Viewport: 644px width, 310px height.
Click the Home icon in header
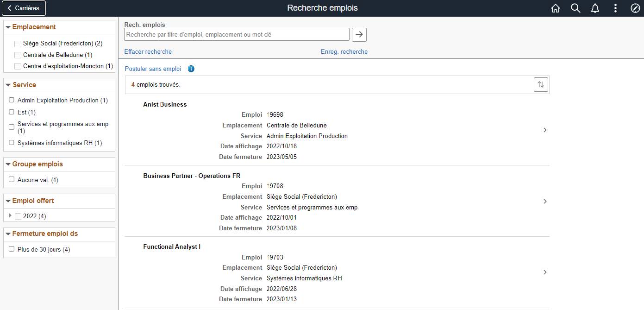tap(556, 8)
